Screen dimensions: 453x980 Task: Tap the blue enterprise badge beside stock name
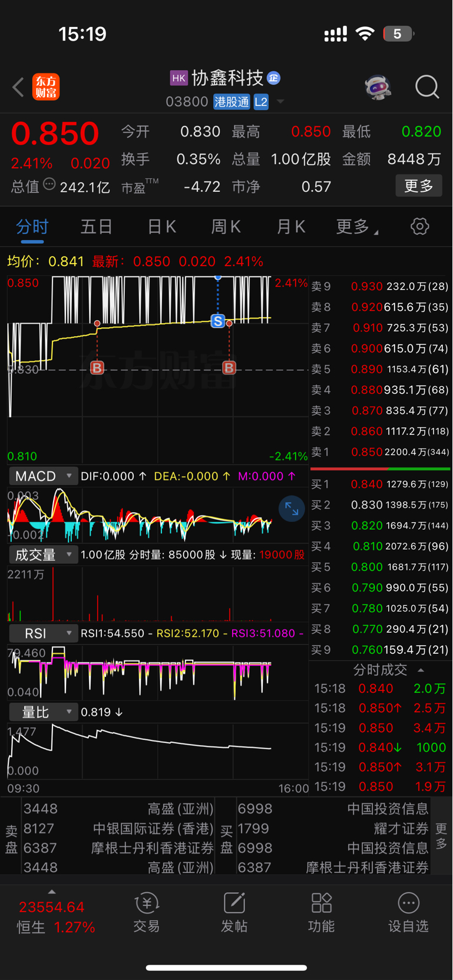click(273, 78)
